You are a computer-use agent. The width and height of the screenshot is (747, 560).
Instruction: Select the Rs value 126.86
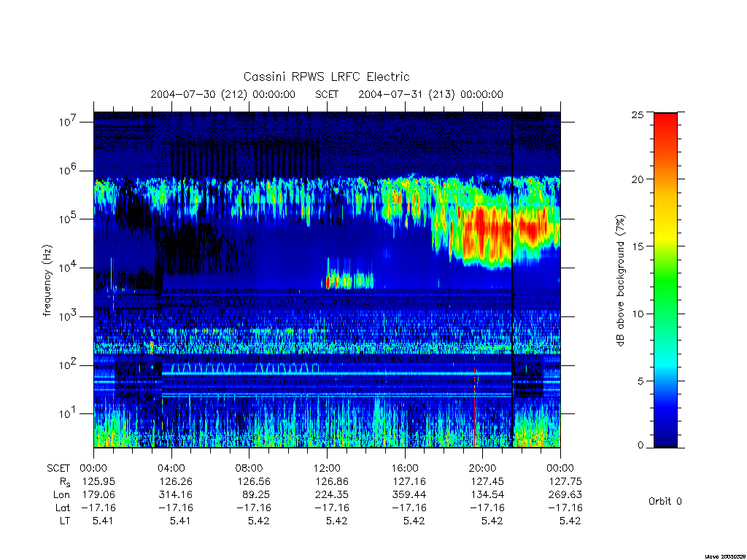coord(332,481)
